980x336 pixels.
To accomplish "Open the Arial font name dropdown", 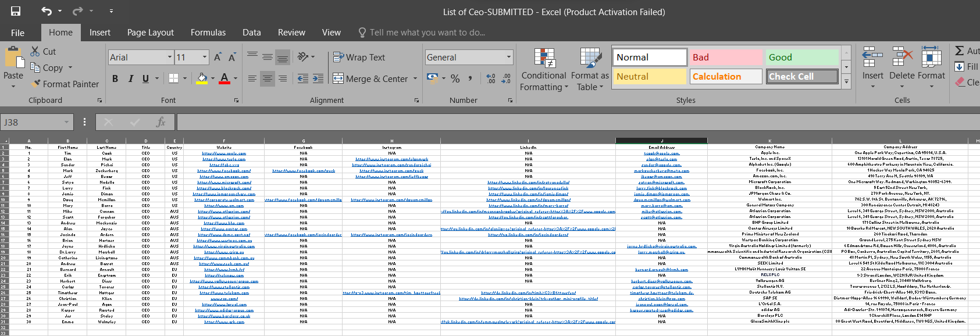I will [170, 57].
